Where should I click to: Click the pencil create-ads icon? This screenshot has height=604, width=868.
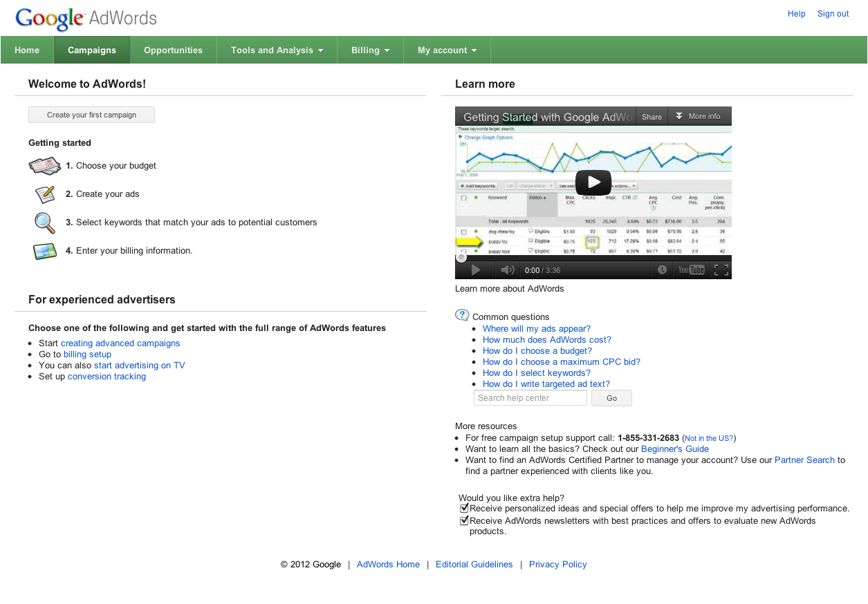[45, 194]
